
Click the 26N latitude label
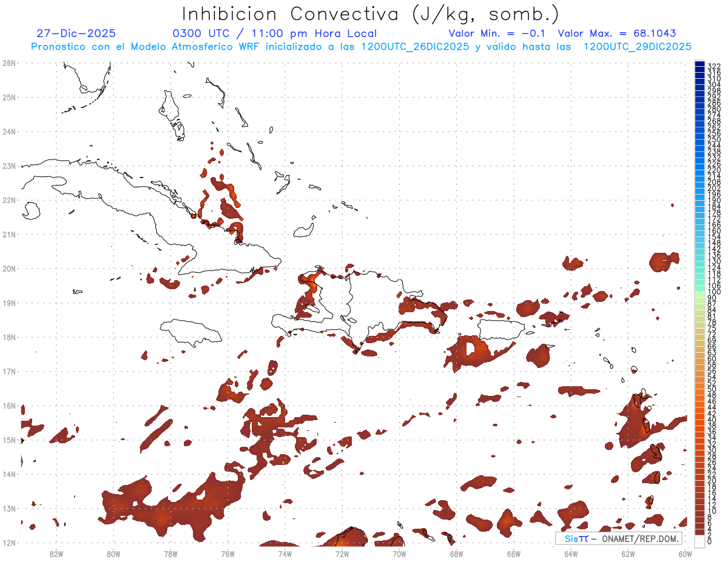[x=9, y=63]
